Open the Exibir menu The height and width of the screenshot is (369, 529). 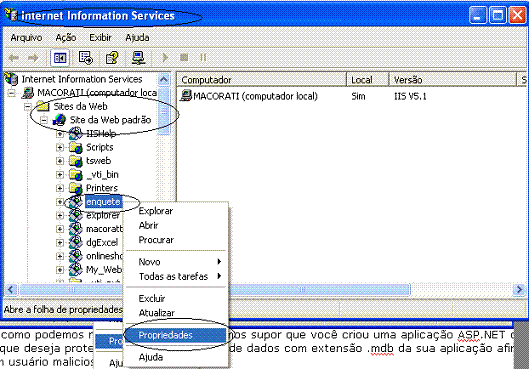pyautogui.click(x=100, y=37)
